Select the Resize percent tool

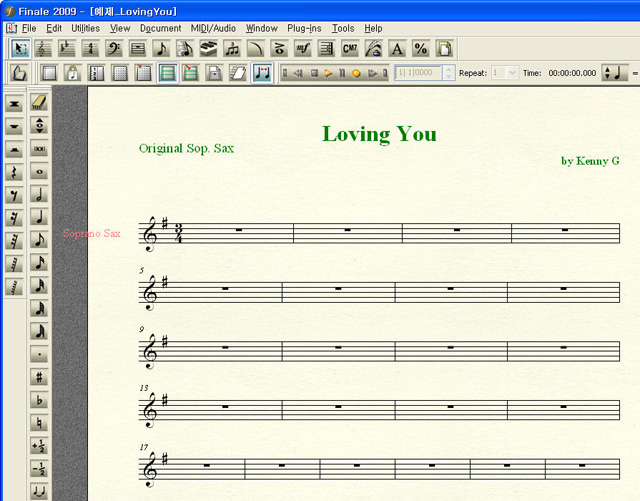click(x=420, y=48)
